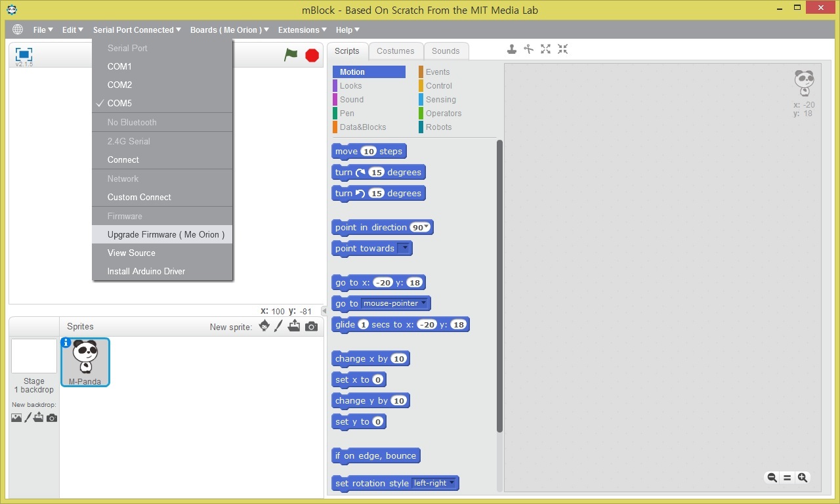
Task: Switch to the Scripts tab
Action: [347, 51]
